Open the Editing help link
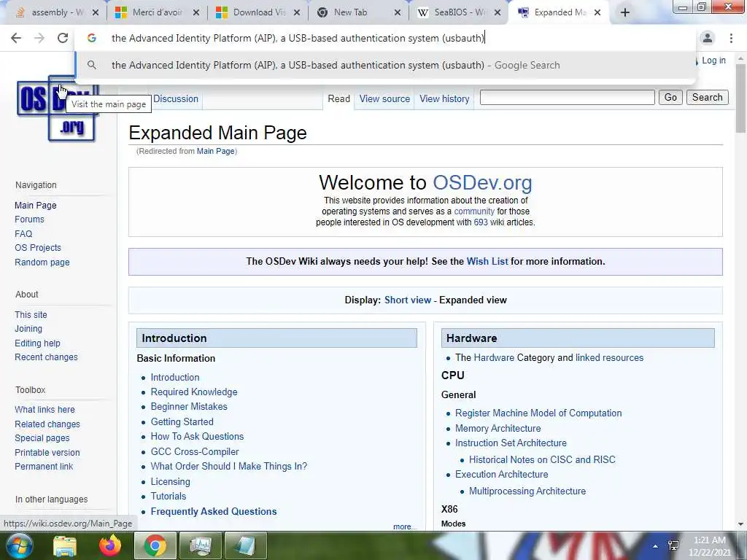The width and height of the screenshot is (747, 560). (37, 343)
